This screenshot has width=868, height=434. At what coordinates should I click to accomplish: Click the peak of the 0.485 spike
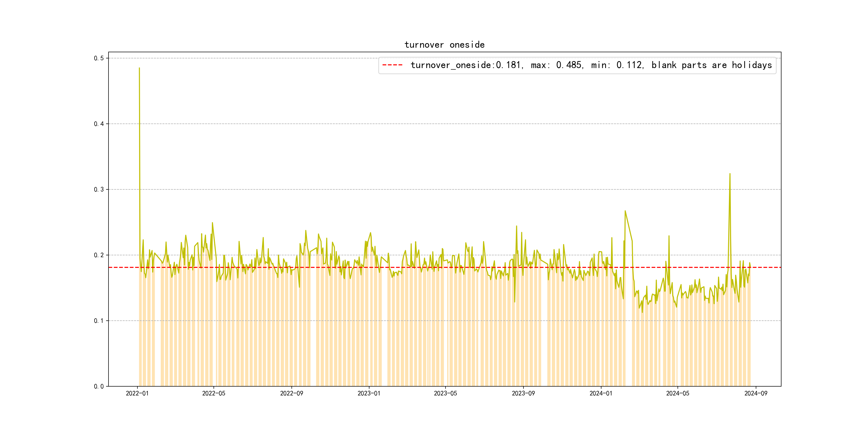[139, 68]
